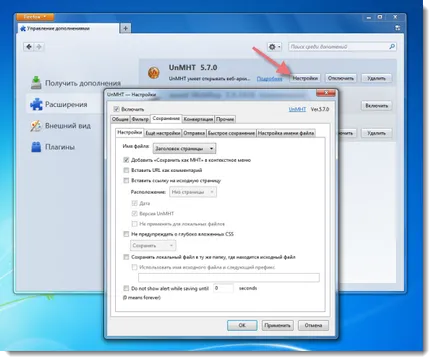Toggle the Версия UnMHT checkbox

135,213
